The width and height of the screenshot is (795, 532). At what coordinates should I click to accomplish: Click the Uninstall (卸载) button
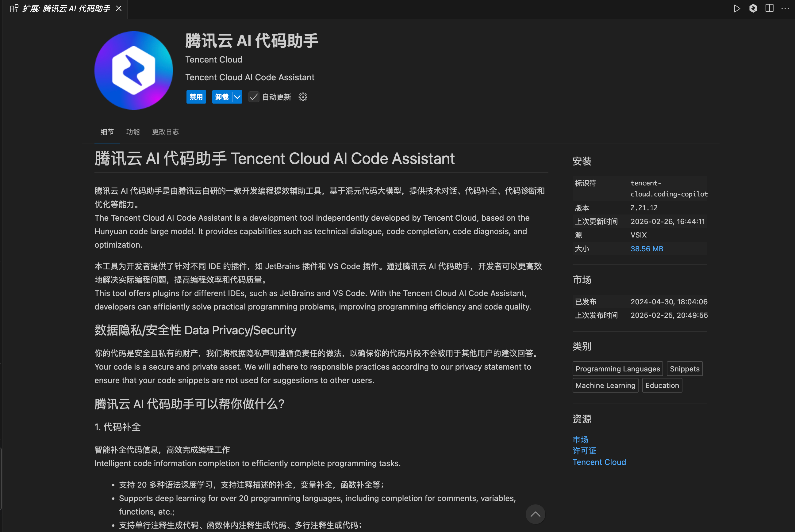(x=222, y=97)
